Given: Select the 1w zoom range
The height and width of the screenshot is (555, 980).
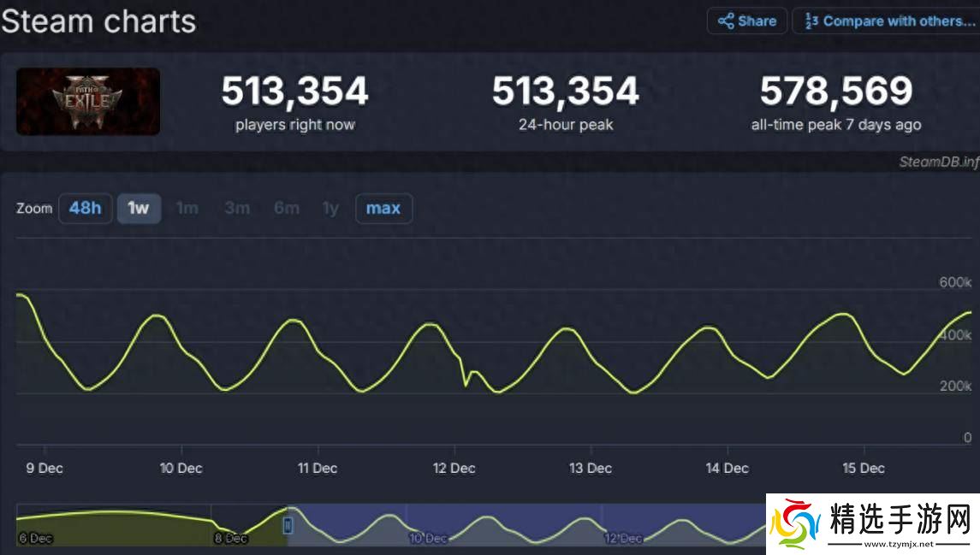Looking at the screenshot, I should 139,208.
